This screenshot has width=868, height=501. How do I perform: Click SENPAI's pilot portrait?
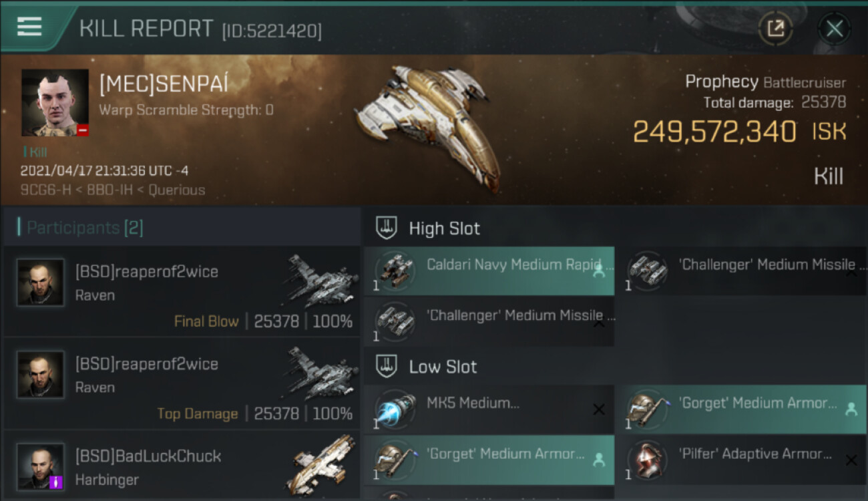pyautogui.click(x=55, y=102)
